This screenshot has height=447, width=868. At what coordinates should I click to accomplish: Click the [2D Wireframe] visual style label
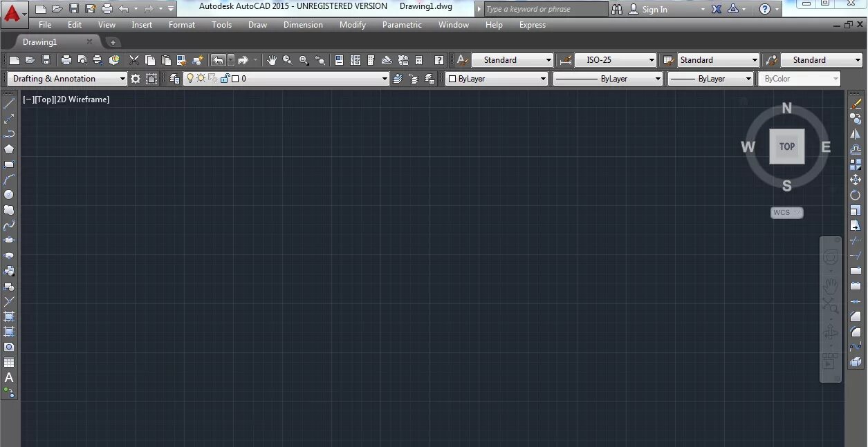[82, 99]
